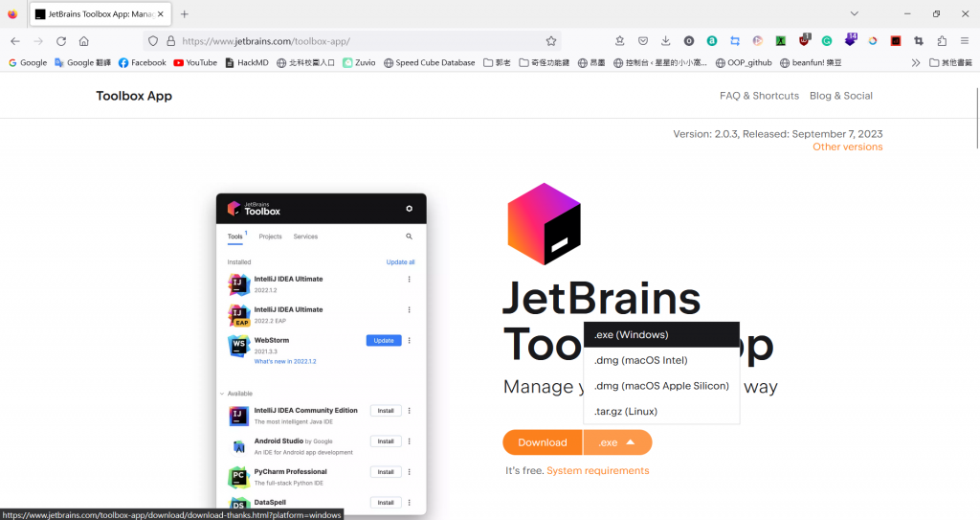This screenshot has width=980, height=520.
Task: Open the FAQ & Shortcuts page link
Action: [759, 96]
